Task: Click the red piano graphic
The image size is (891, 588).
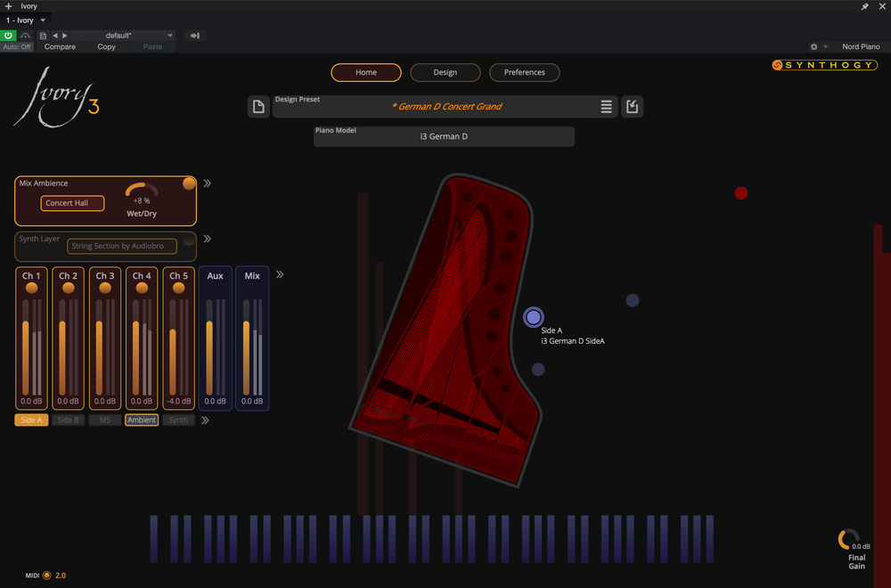Action: point(446,330)
